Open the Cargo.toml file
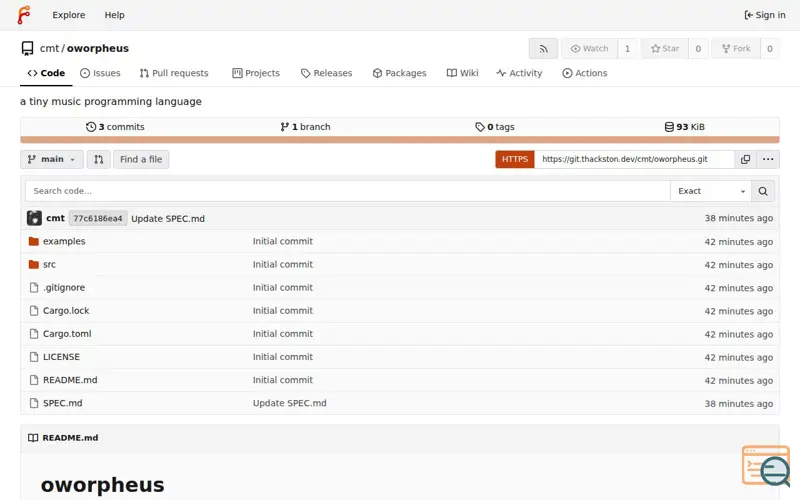Viewport: 800px width, 500px height. 67,334
